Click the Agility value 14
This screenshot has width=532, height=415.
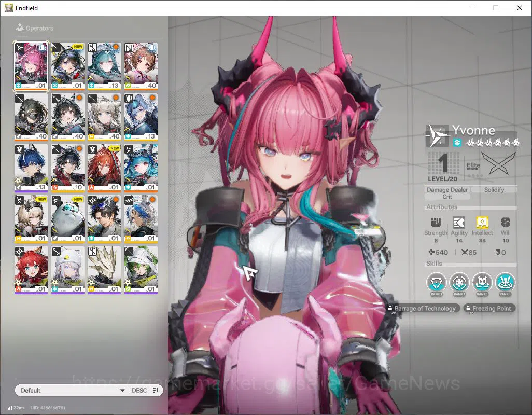coord(459,241)
